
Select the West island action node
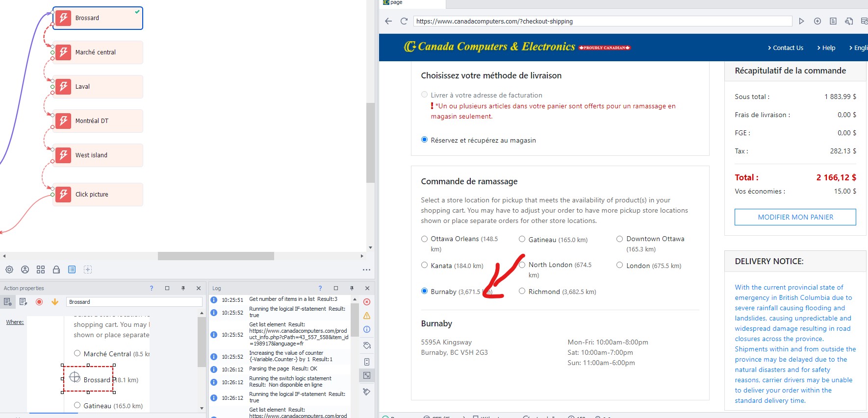(98, 155)
